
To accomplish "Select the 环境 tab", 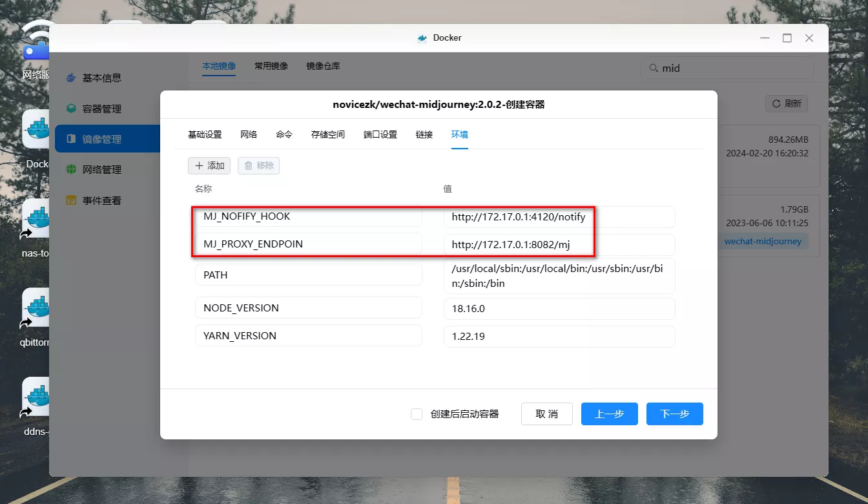I will pyautogui.click(x=460, y=134).
